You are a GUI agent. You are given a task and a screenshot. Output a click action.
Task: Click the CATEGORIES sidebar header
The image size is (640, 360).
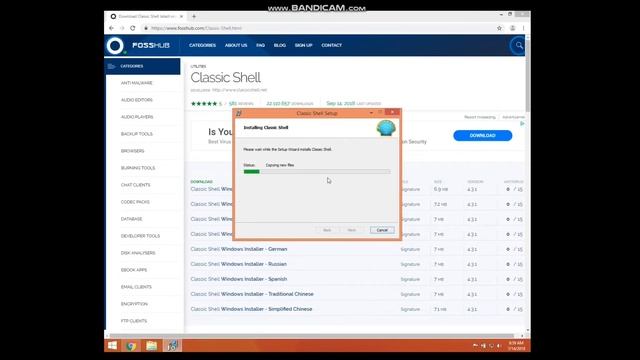[x=142, y=66]
